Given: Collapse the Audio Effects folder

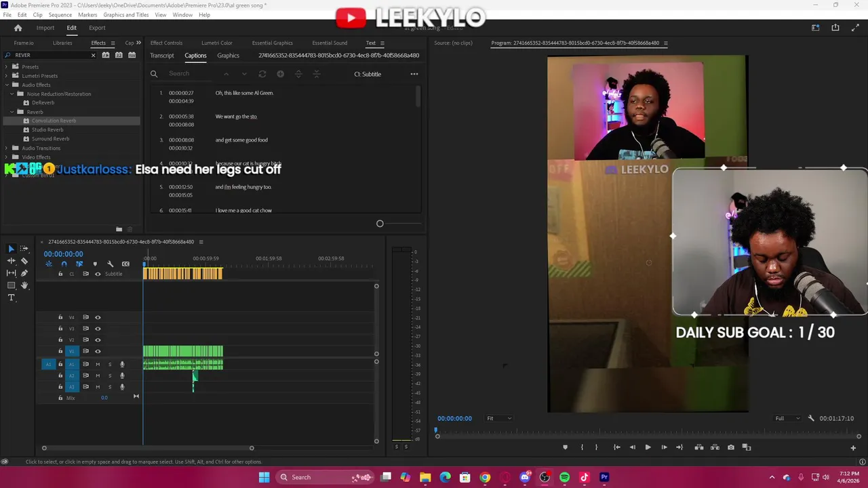Looking at the screenshot, I should (7, 85).
